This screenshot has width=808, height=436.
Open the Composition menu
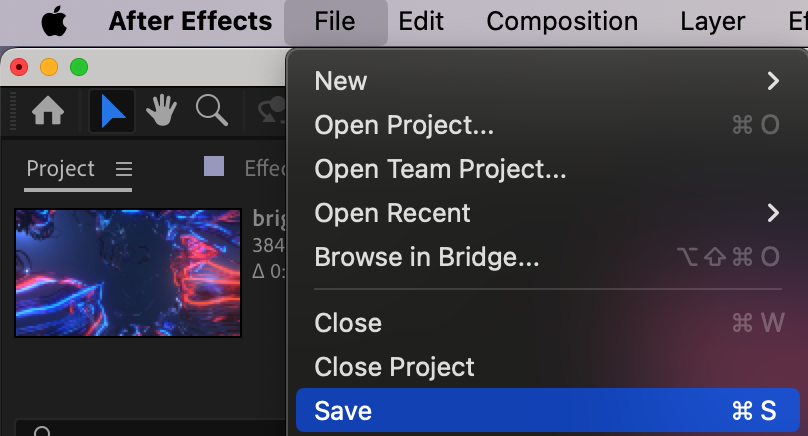pyautogui.click(x=562, y=21)
